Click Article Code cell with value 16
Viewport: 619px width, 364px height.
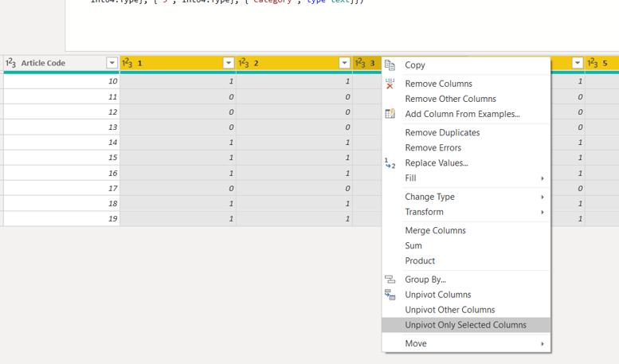coord(61,173)
